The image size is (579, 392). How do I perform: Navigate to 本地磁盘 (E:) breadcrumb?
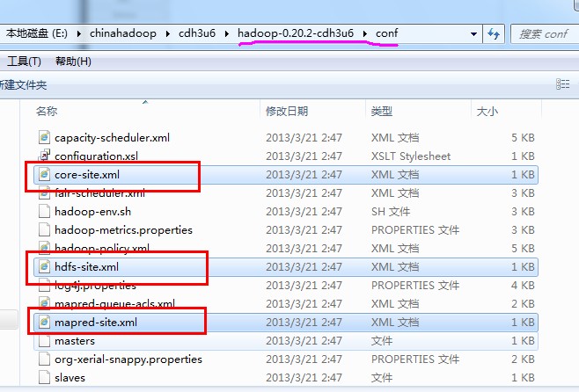click(37, 33)
